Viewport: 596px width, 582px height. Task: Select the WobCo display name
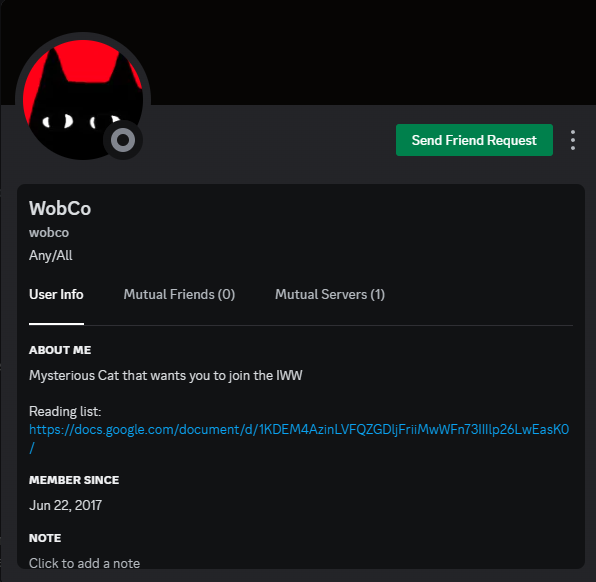pyautogui.click(x=60, y=208)
